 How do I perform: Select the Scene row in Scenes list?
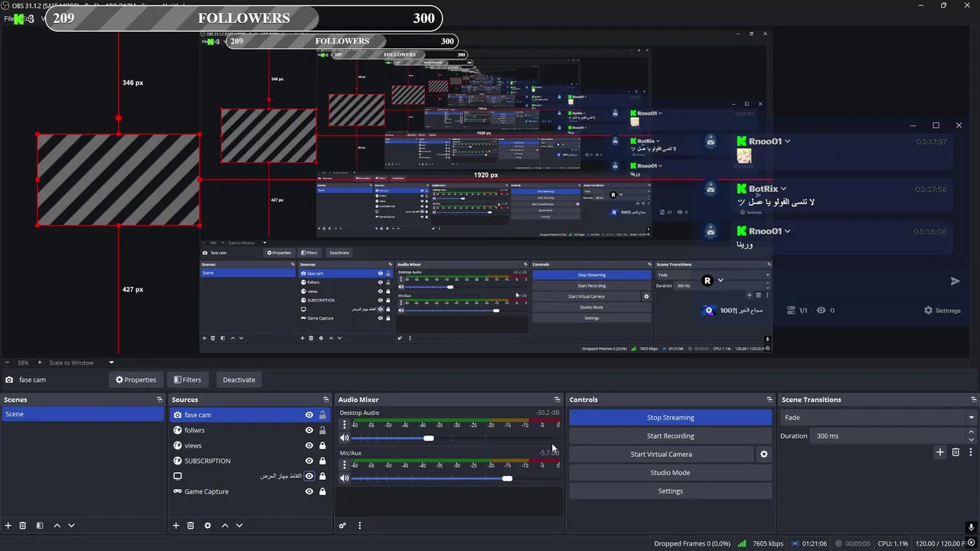(83, 414)
